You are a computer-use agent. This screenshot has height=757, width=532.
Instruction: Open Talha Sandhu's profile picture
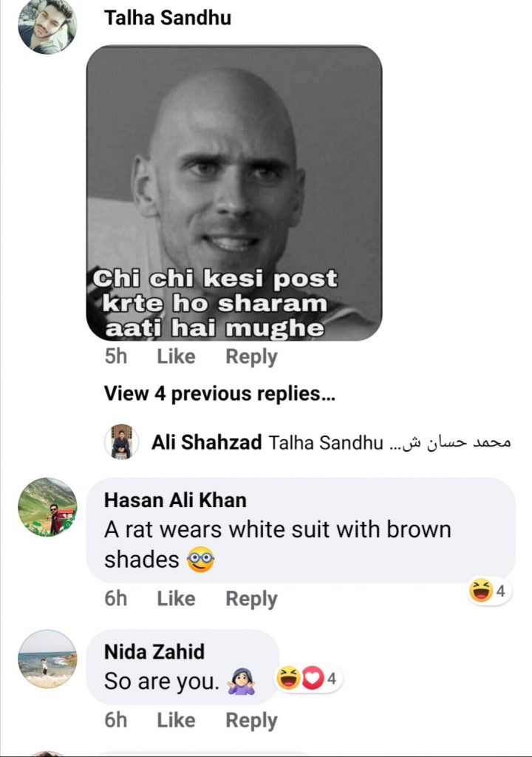click(47, 25)
